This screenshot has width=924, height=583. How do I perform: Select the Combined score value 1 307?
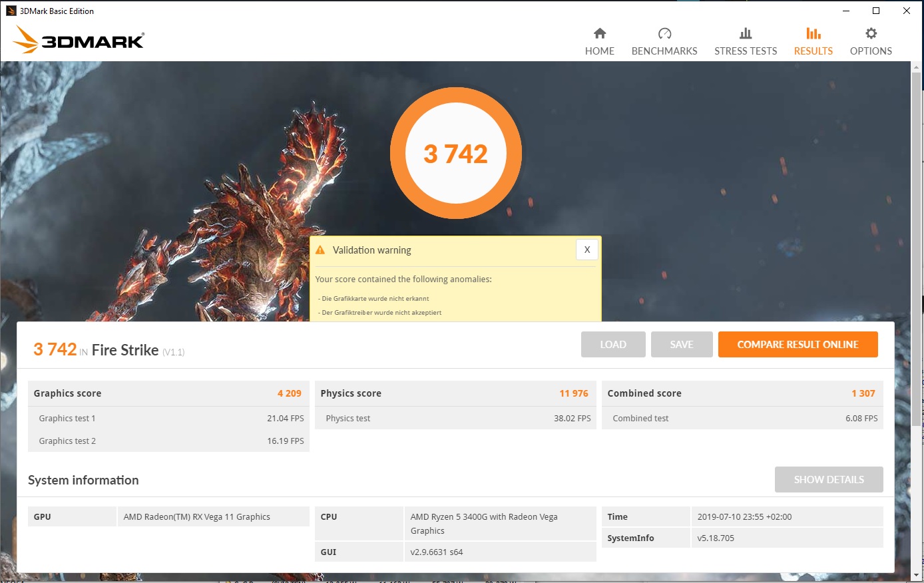coord(863,393)
